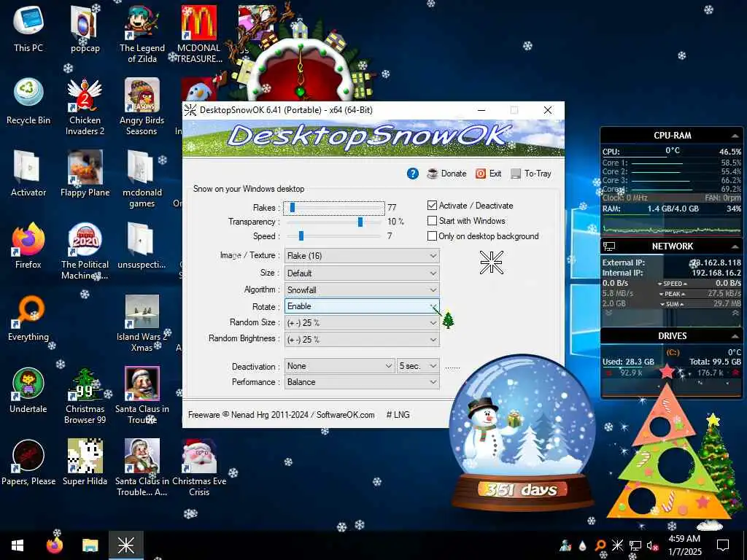
Task: Click the Everything tray search icon
Action: (x=600, y=545)
